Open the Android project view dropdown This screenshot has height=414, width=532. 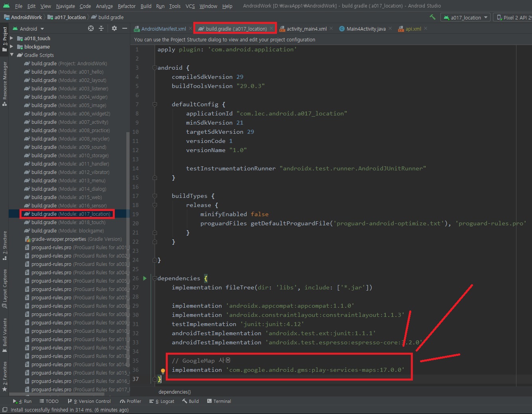click(x=28, y=29)
